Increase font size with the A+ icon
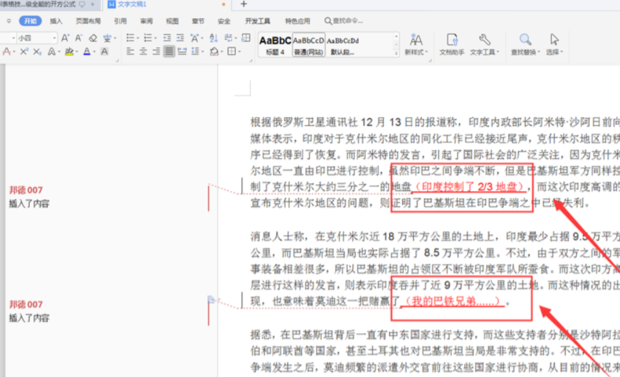The height and width of the screenshot is (377, 620). [x=65, y=38]
